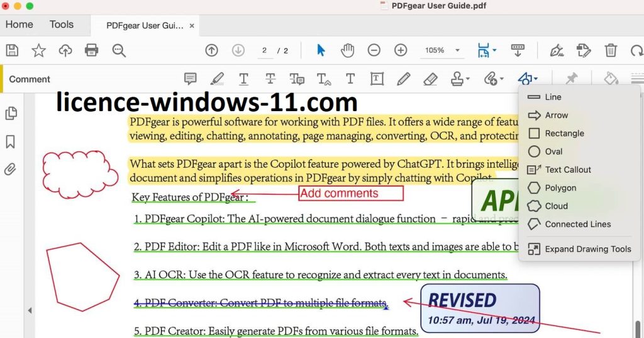Image resolution: width=644 pixels, height=338 pixels.
Task: Open the 105% zoom level dropdown
Action: click(x=457, y=50)
